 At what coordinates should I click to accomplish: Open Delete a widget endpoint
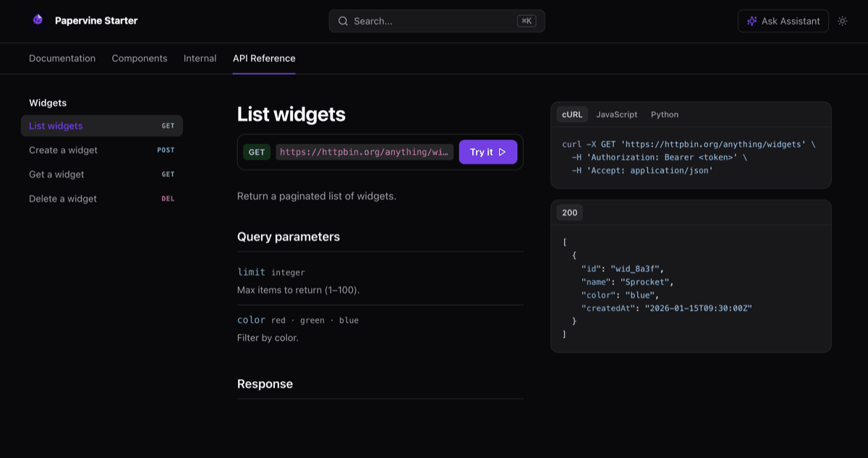coord(102,198)
